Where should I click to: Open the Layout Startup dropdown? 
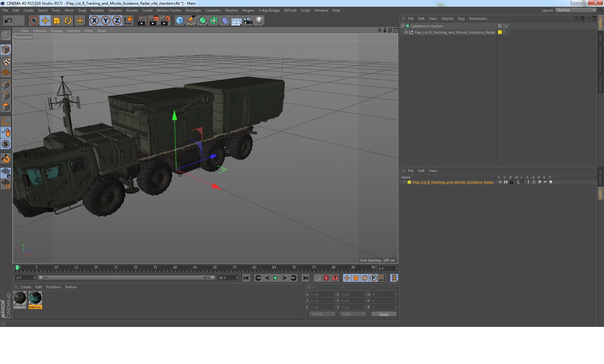tap(576, 10)
